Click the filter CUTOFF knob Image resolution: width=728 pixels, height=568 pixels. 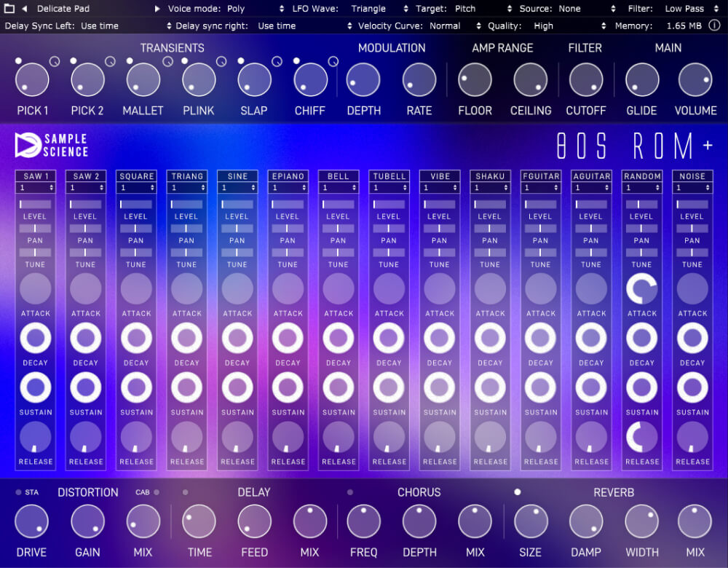click(x=586, y=80)
